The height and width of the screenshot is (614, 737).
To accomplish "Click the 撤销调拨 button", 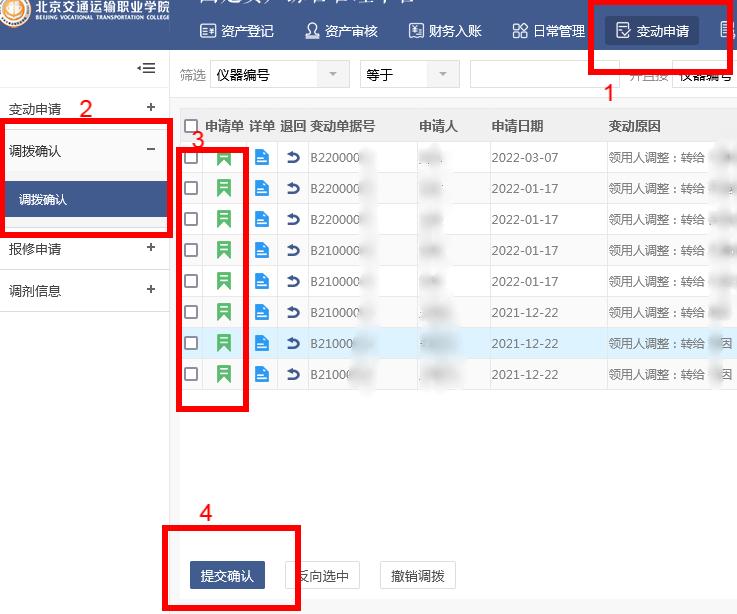I will coord(418,576).
